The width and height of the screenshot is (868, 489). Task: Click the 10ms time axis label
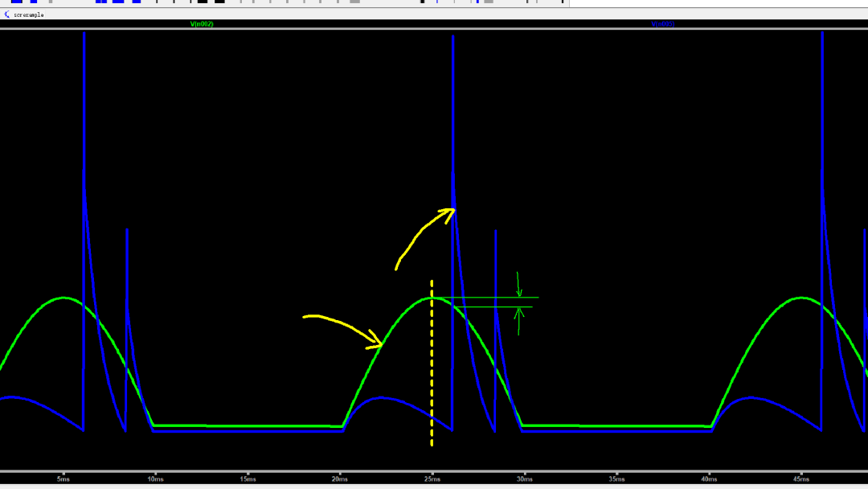pyautogui.click(x=155, y=479)
